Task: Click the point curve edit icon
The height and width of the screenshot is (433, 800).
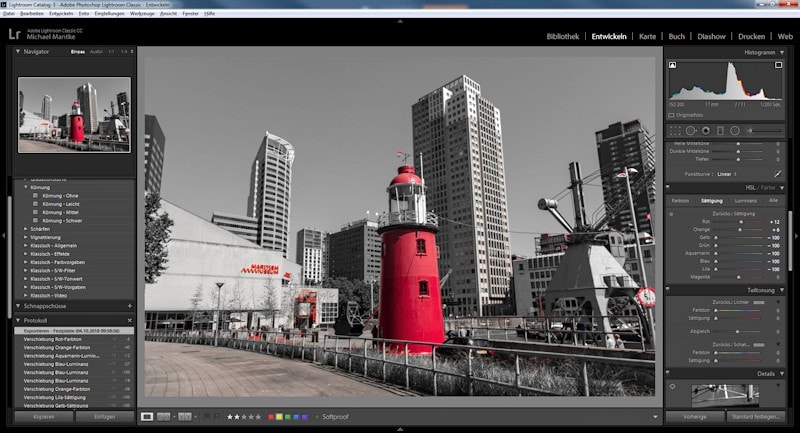Action: point(777,173)
